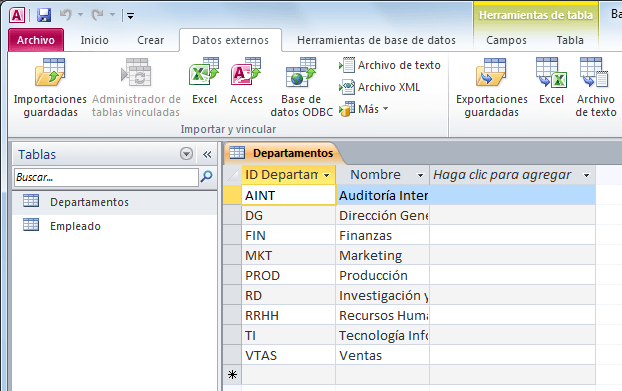Open the Campos contextual tab
Image resolution: width=622 pixels, height=391 pixels.
(x=506, y=40)
